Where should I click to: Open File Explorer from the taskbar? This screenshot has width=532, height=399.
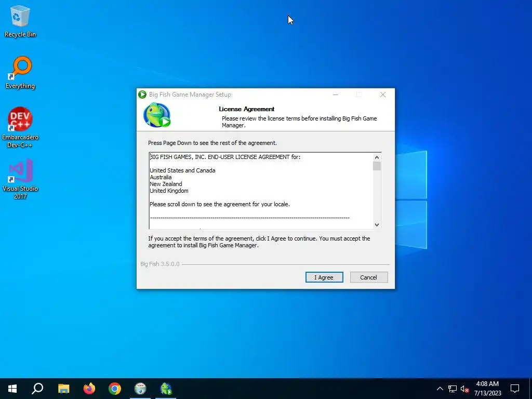pyautogui.click(x=63, y=389)
